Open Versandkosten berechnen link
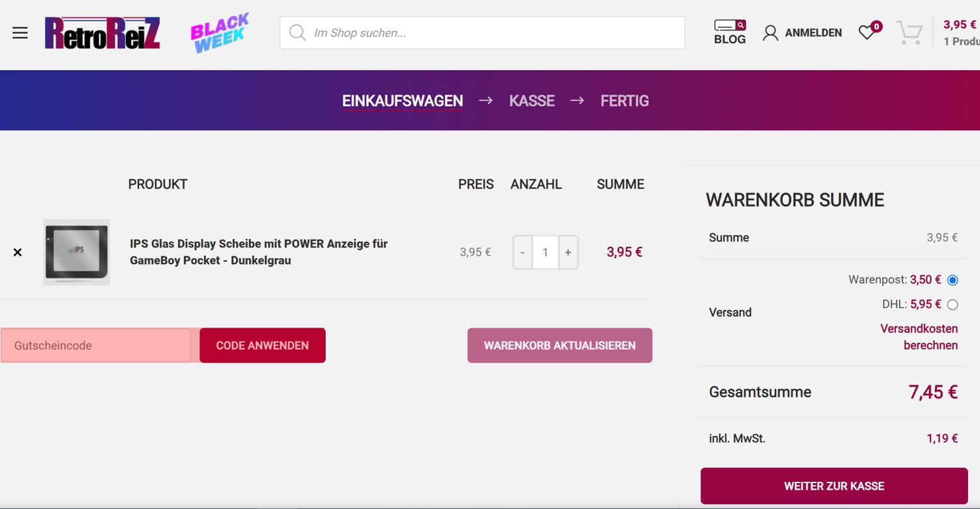 (919, 337)
